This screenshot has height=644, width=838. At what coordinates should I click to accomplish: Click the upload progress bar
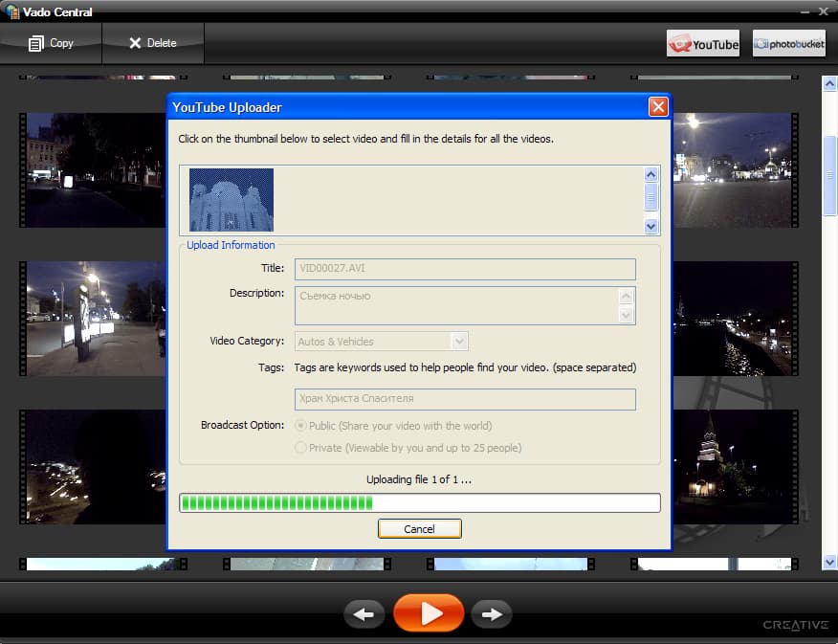420,503
